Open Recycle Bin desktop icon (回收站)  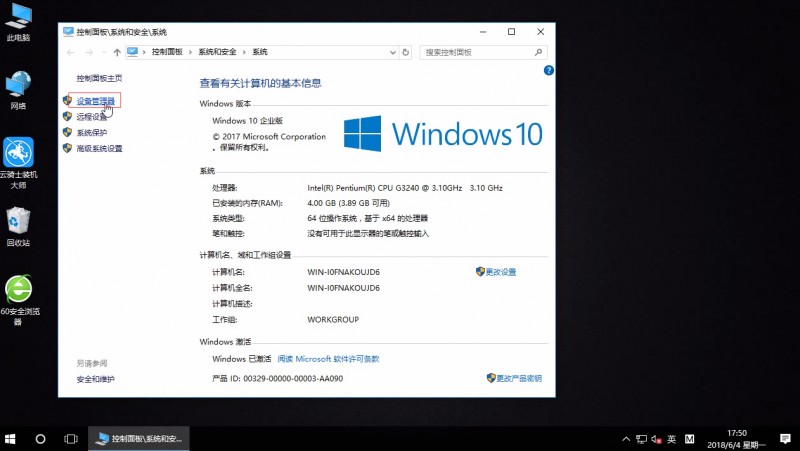point(18,227)
